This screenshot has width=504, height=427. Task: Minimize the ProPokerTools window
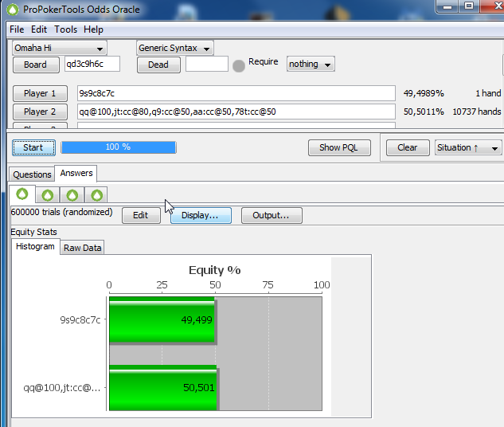[447, 6]
